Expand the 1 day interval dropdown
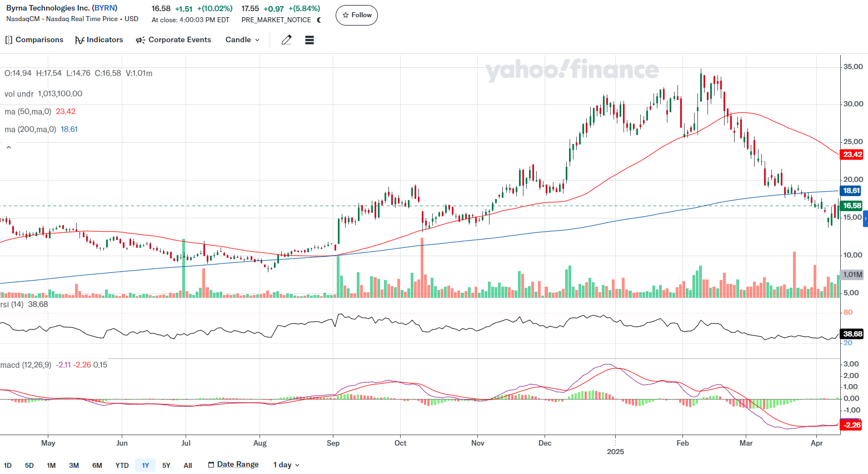Image resolution: width=868 pixels, height=474 pixels. [x=286, y=465]
